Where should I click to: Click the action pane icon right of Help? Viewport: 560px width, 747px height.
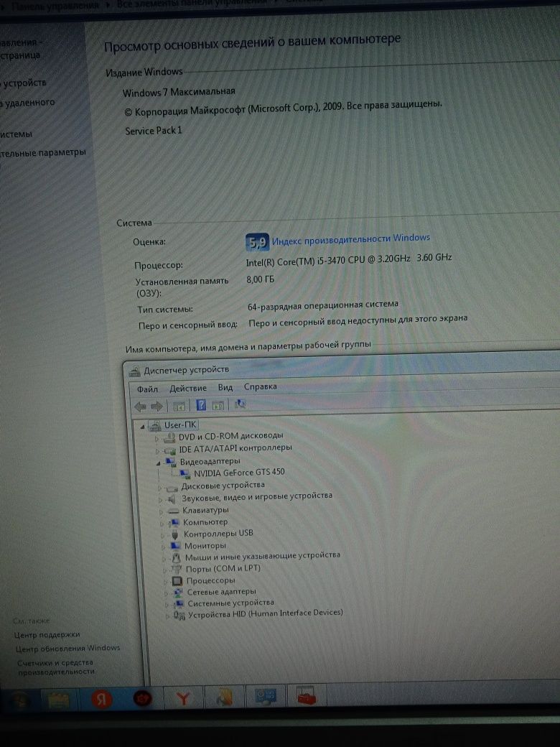click(x=218, y=405)
